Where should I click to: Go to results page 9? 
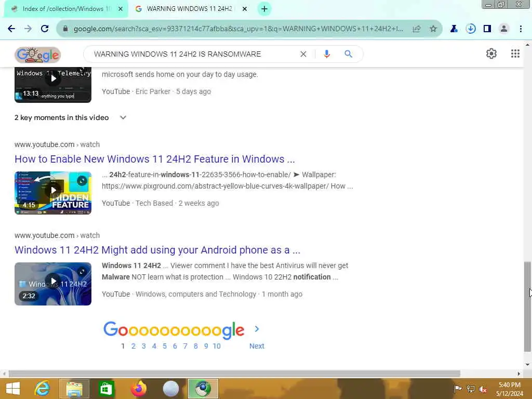(206, 346)
